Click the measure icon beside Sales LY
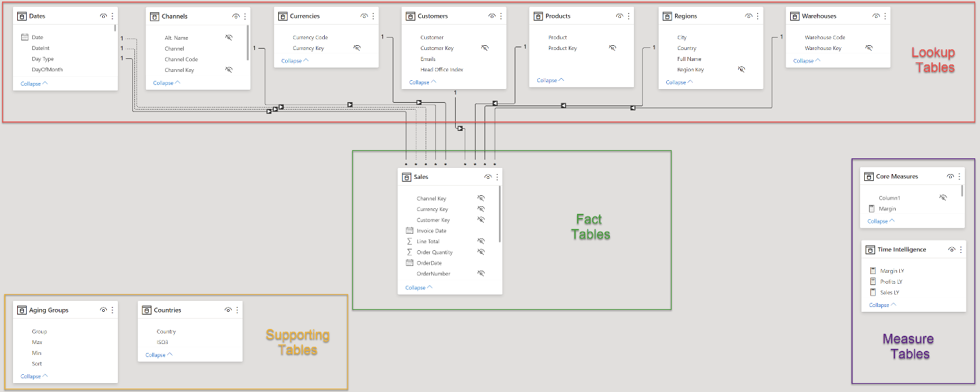 (872, 292)
